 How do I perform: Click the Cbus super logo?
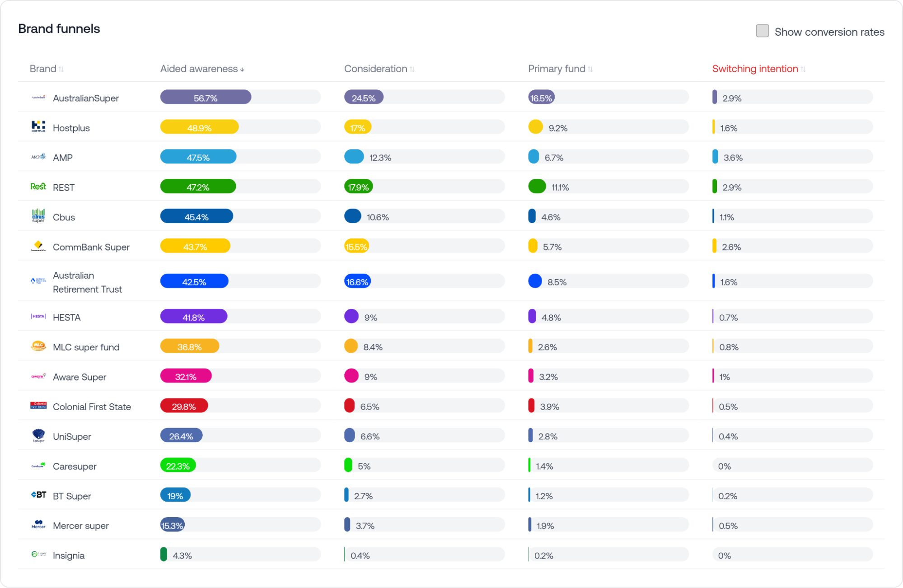[x=38, y=216]
